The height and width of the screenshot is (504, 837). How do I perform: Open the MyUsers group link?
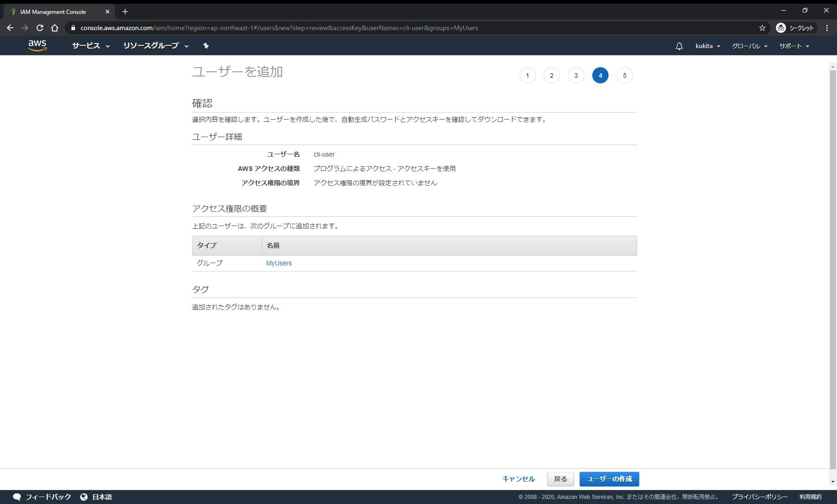pyautogui.click(x=279, y=263)
